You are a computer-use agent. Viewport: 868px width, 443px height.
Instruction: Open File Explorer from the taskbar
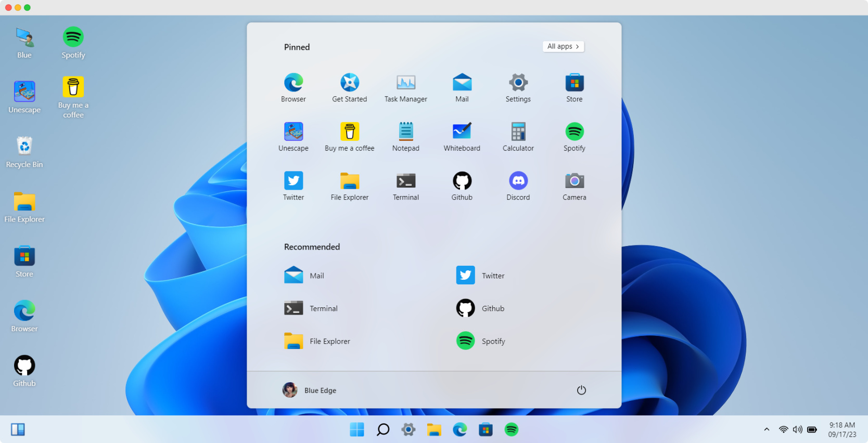434,429
